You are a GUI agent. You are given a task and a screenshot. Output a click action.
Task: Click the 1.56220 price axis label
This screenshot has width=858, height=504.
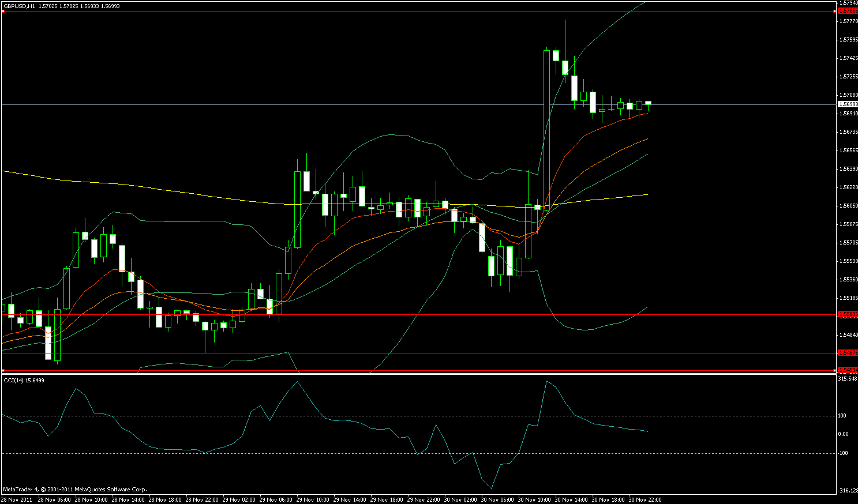click(849, 187)
